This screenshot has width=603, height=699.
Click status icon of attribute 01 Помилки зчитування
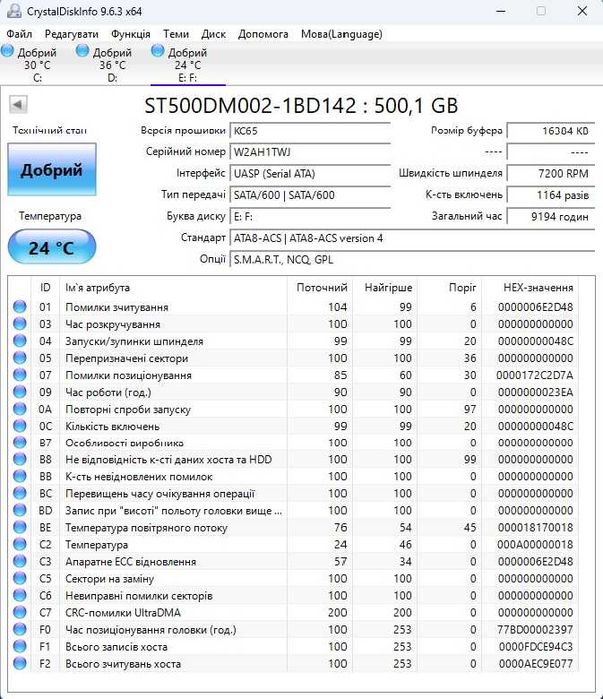[20, 307]
